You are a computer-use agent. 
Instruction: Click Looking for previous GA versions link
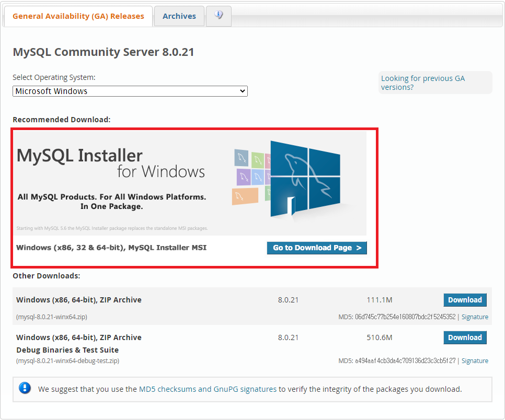click(422, 83)
